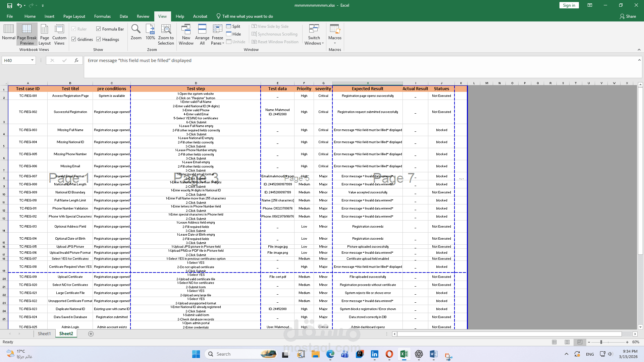This screenshot has height=362, width=644.
Task: Click the Split window button
Action: [x=233, y=26]
